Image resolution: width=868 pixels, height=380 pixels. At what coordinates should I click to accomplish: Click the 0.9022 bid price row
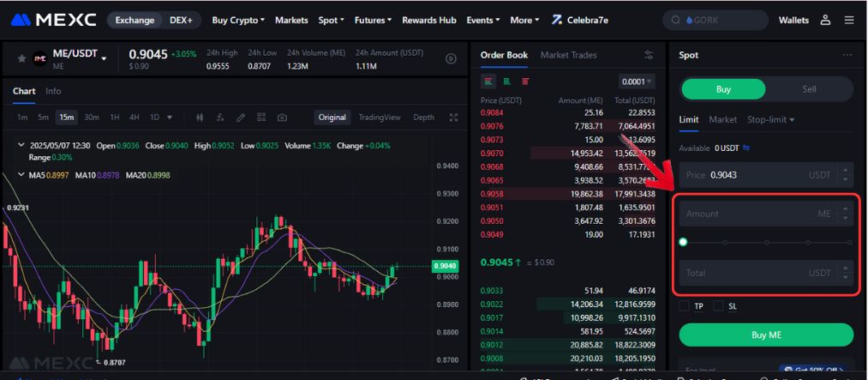click(x=568, y=304)
